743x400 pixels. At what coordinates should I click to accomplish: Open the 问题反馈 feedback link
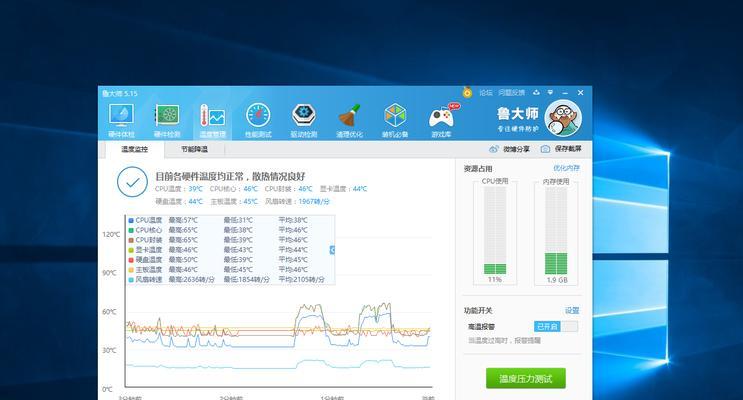(511, 92)
